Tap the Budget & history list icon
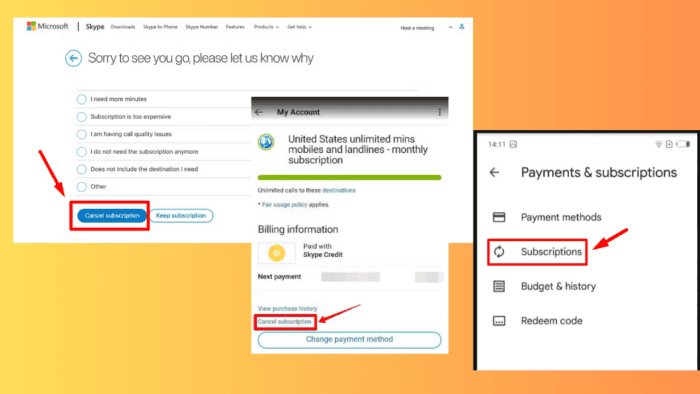 tap(499, 286)
